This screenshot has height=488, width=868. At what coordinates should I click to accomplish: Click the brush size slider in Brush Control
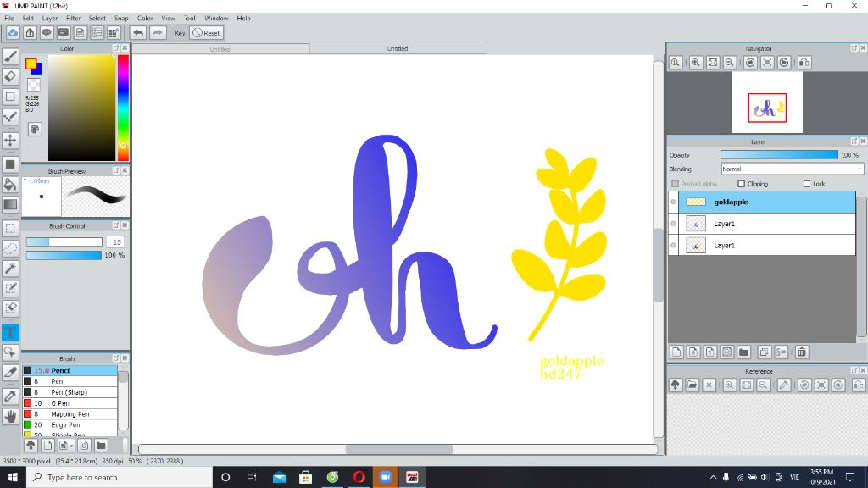(x=64, y=241)
